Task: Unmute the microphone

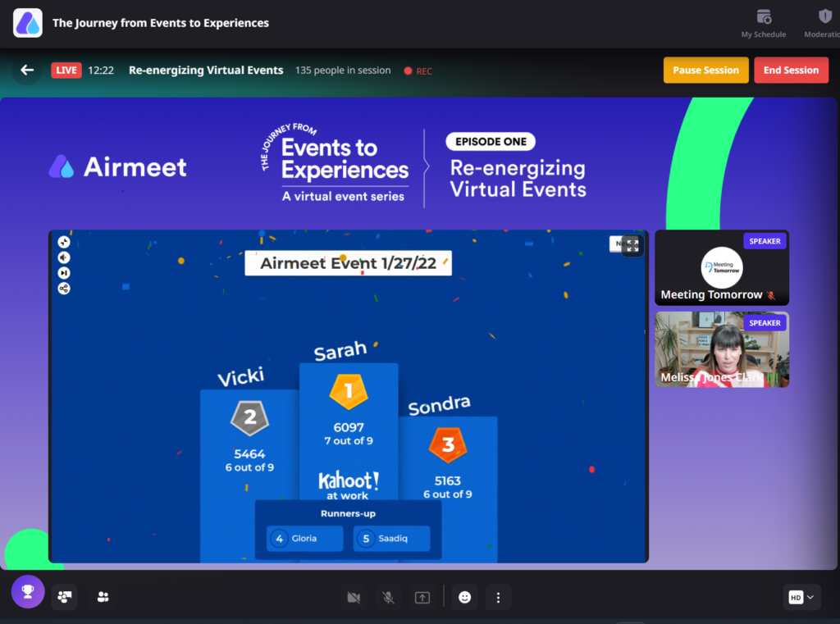Action: click(388, 597)
